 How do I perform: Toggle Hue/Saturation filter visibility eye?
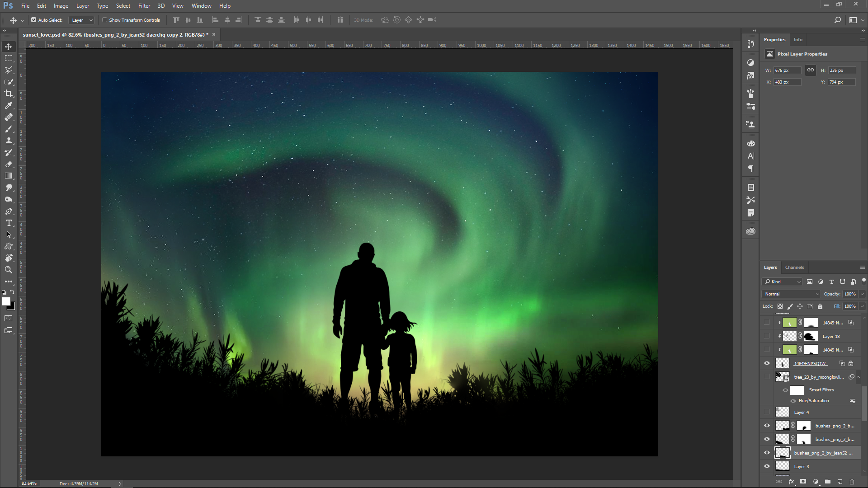coord(793,401)
